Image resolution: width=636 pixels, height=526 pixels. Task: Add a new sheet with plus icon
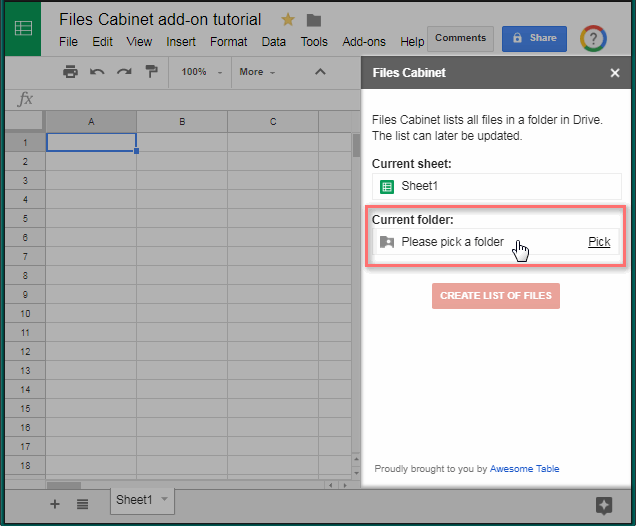[54, 504]
